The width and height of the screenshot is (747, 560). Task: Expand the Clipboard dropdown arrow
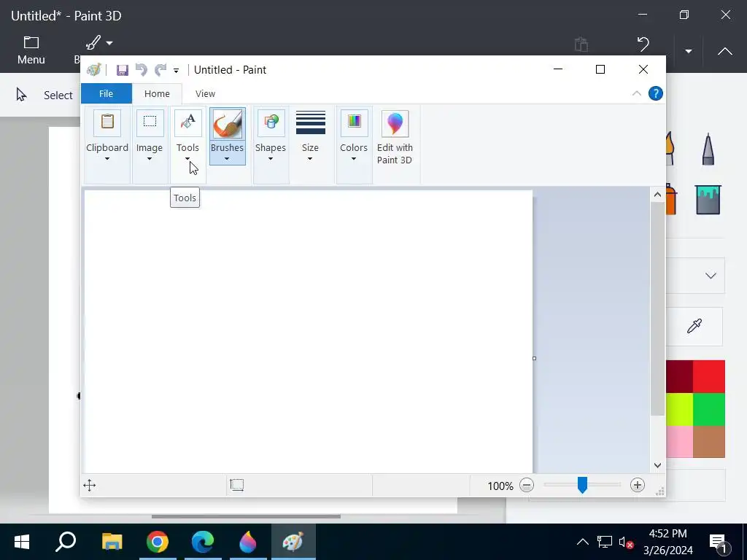pos(107,159)
